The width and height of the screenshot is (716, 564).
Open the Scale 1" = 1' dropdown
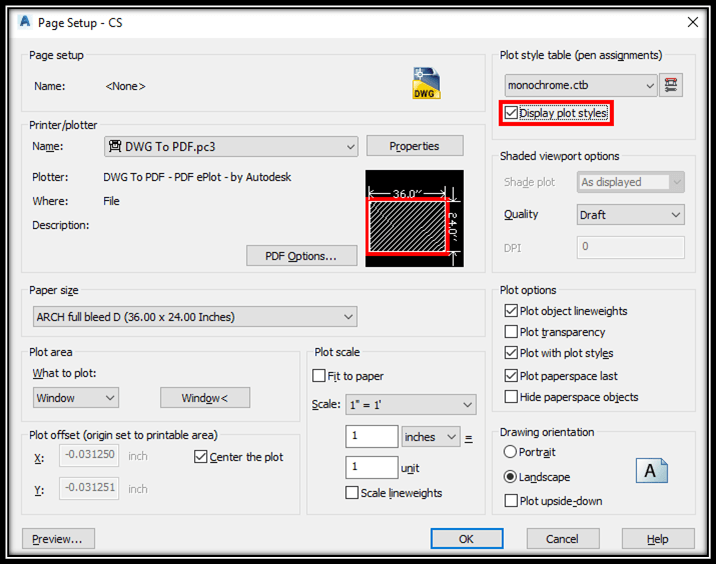pyautogui.click(x=411, y=405)
